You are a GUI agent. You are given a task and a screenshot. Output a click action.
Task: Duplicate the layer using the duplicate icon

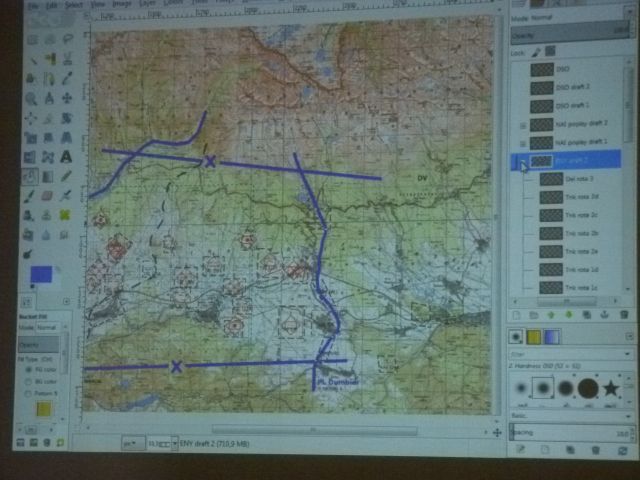pyautogui.click(x=585, y=314)
